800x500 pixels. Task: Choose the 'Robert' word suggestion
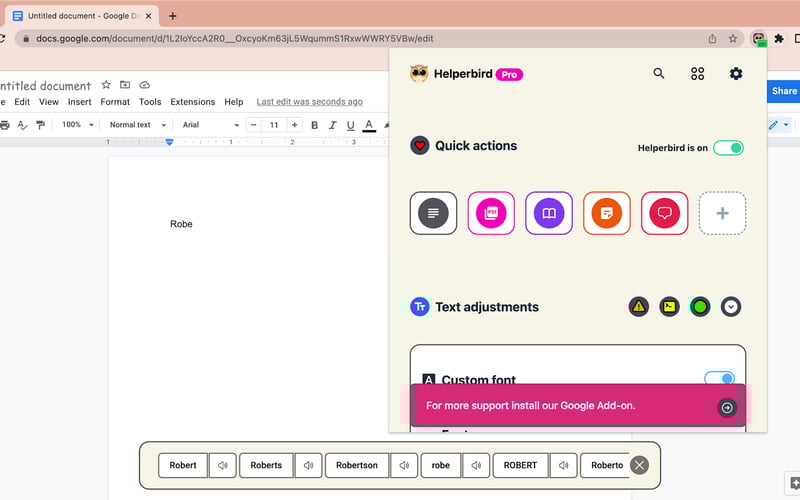pos(183,465)
